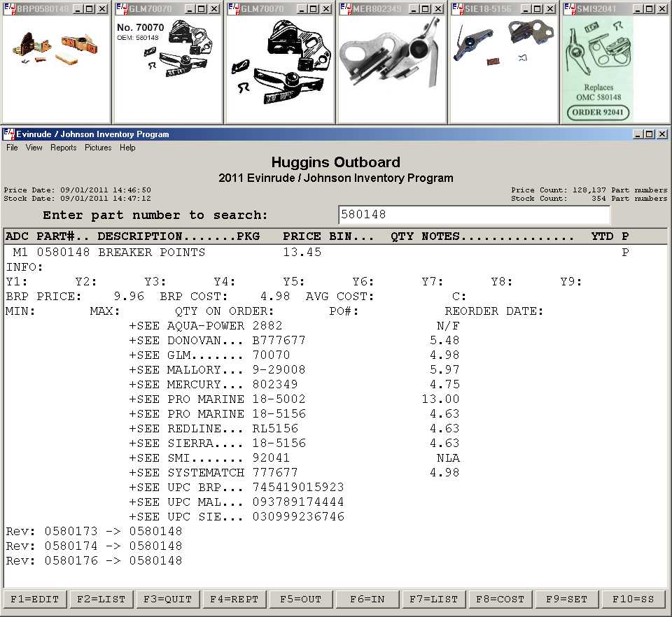This screenshot has width=672, height=617.
Task: Click the F4=REPT button
Action: (x=234, y=599)
